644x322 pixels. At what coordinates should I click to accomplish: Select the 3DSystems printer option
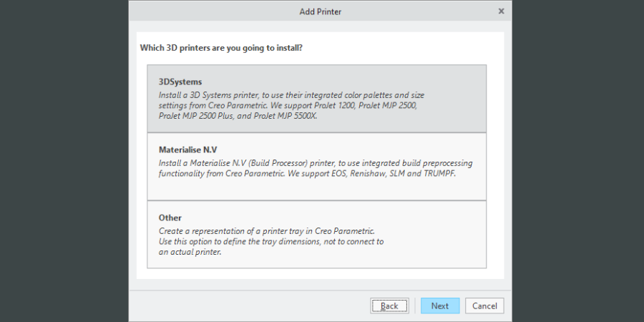coord(316,99)
